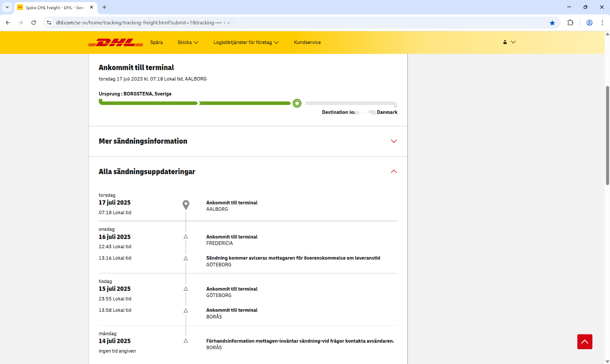Open the account dropdown chevron in header
Image resolution: width=610 pixels, height=364 pixels.
point(513,42)
